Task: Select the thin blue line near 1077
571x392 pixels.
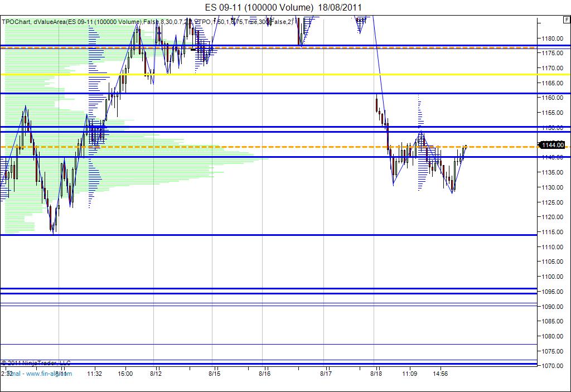Action: coord(269,344)
